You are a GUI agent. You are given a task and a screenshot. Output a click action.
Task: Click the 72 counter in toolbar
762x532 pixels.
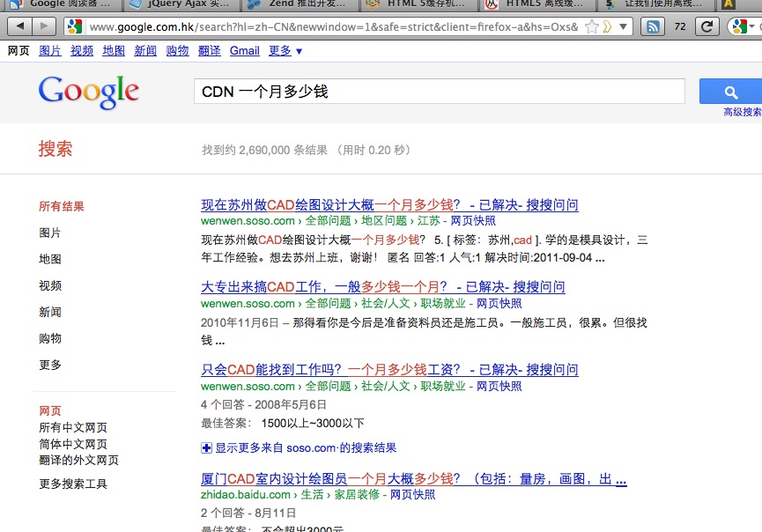680,26
